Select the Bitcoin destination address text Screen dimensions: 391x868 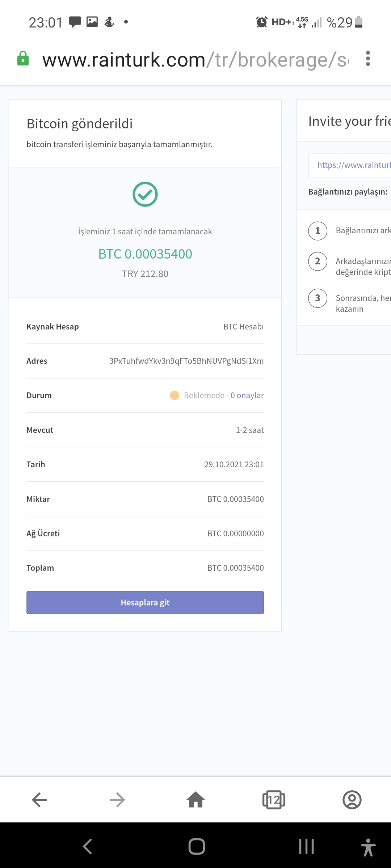186,361
